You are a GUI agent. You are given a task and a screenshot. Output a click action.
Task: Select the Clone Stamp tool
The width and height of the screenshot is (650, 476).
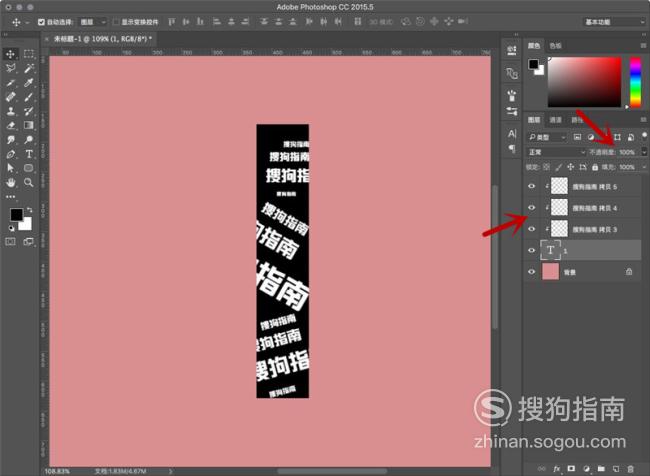point(10,111)
